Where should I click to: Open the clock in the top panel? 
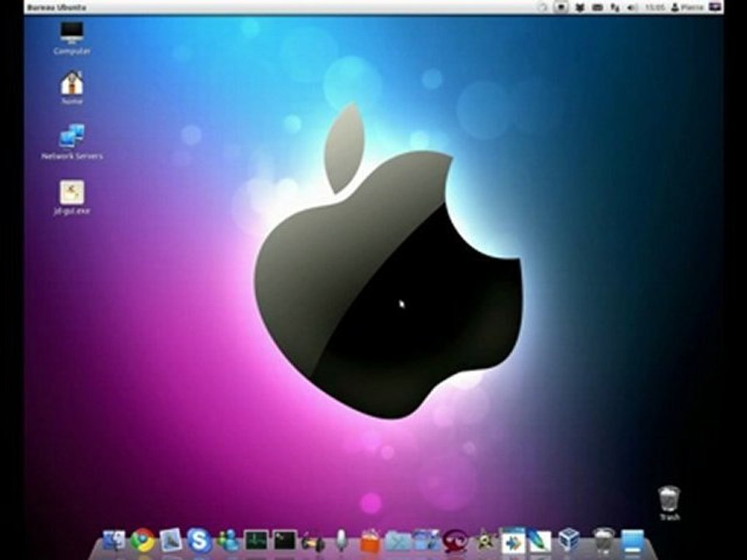click(x=655, y=7)
